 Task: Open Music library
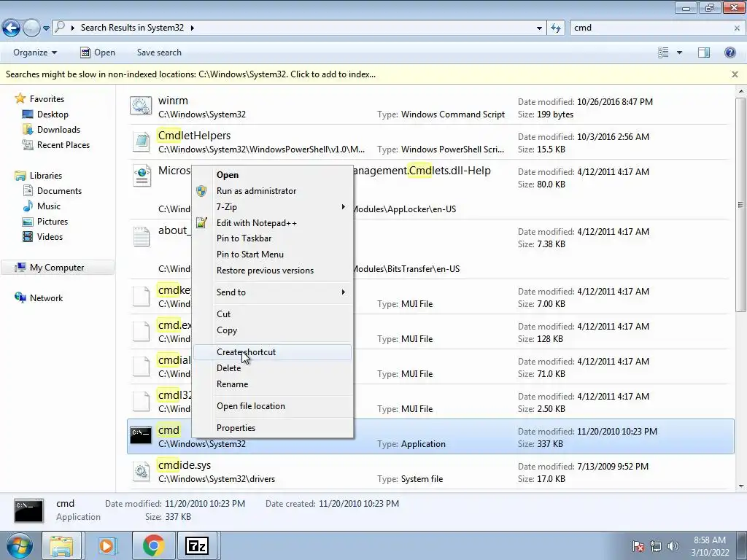[49, 206]
